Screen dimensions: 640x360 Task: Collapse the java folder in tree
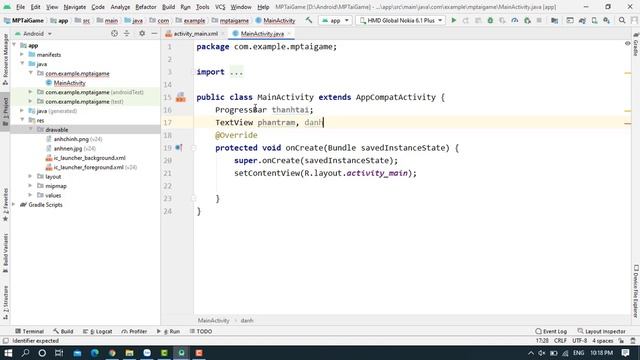click(x=22, y=64)
